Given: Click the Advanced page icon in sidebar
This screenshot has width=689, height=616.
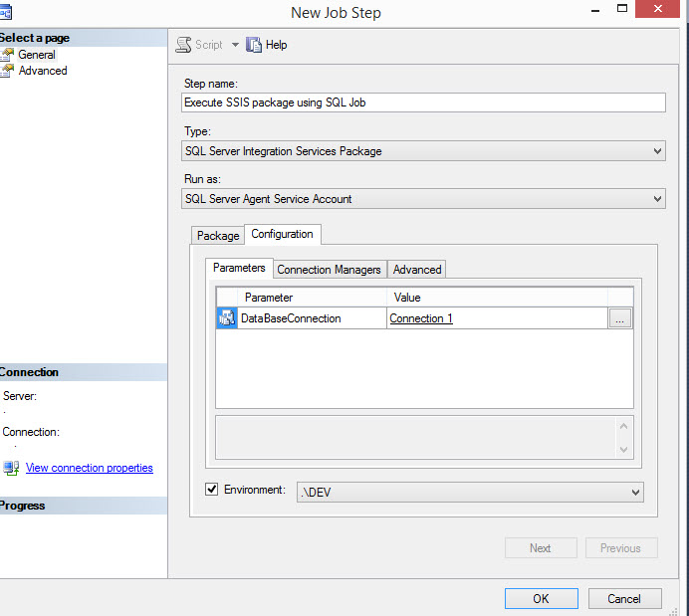Looking at the screenshot, I should (x=7, y=71).
